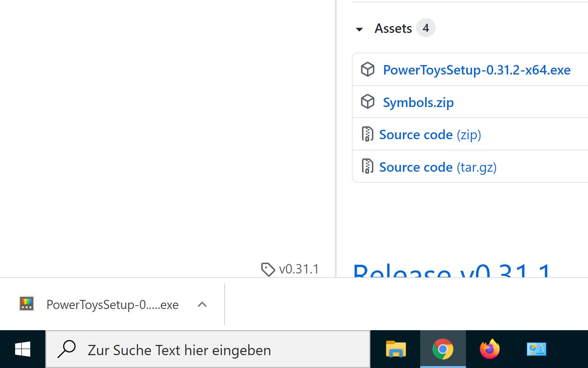The image size is (588, 368).
Task: Click the Windows search input field
Action: [208, 349]
